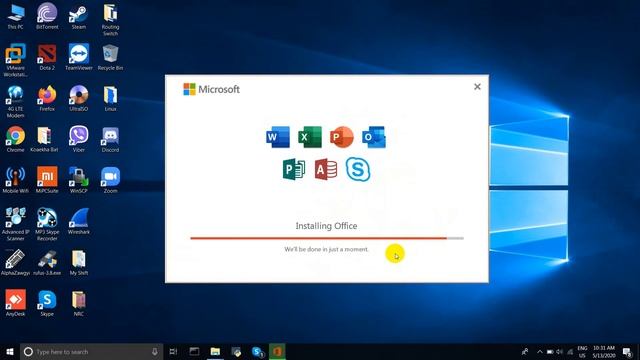Select the Chrome desktop shortcut
This screenshot has height=360, width=640.
[x=16, y=139]
